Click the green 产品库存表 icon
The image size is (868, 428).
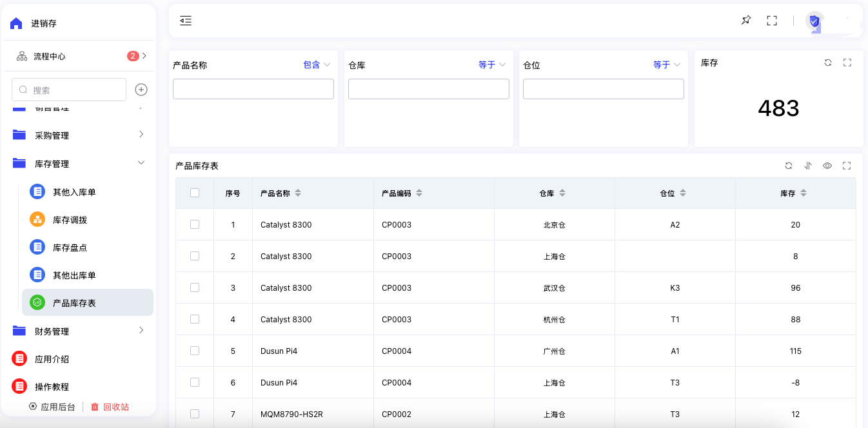point(37,303)
